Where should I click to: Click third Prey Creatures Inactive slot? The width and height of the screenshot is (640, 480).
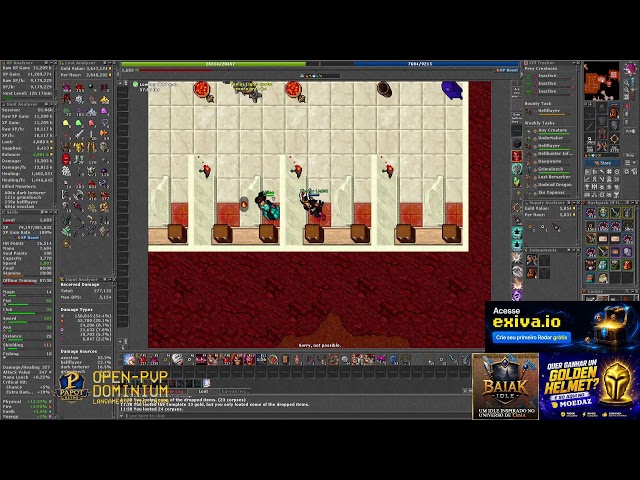click(x=549, y=91)
